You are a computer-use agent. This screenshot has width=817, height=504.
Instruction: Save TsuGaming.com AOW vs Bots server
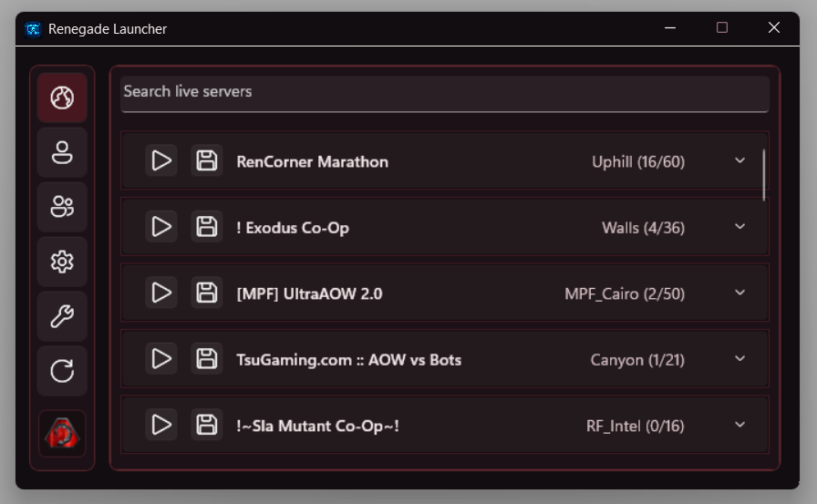(206, 359)
